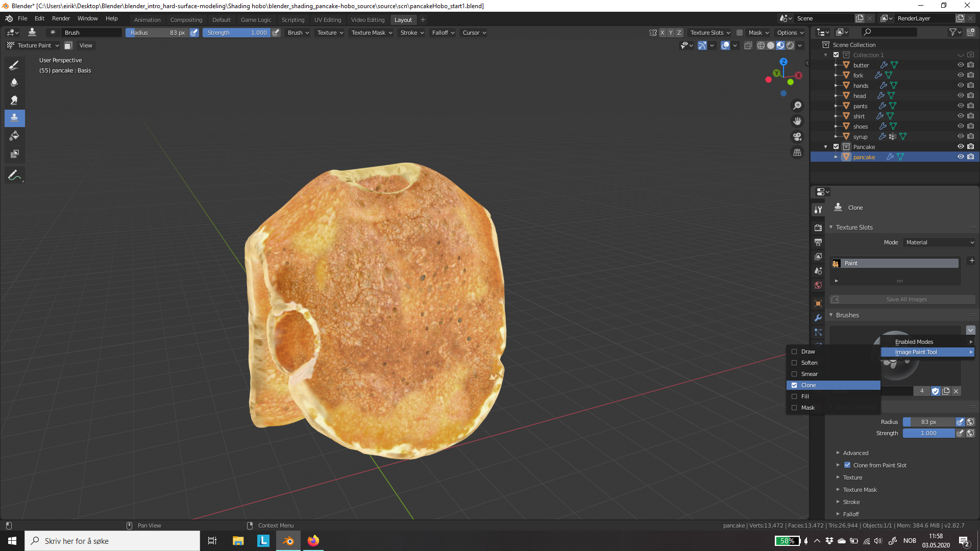Switch to the UV Editing workspace tab
This screenshot has width=980, height=551.
[327, 19]
